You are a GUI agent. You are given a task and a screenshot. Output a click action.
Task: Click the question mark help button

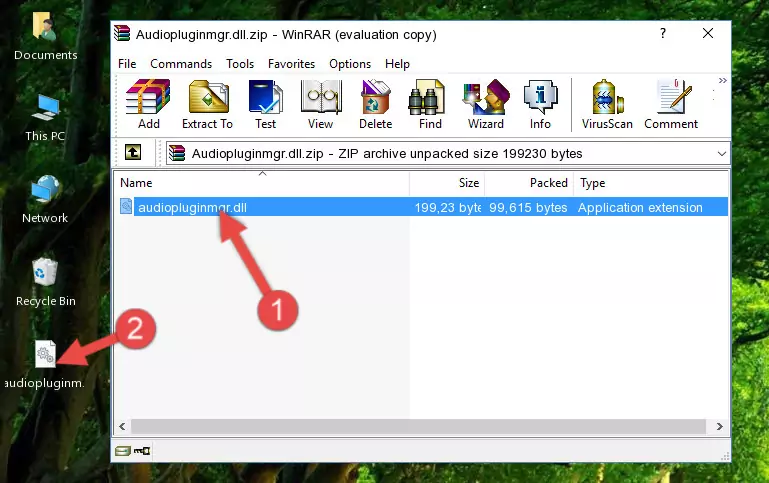[x=663, y=33]
